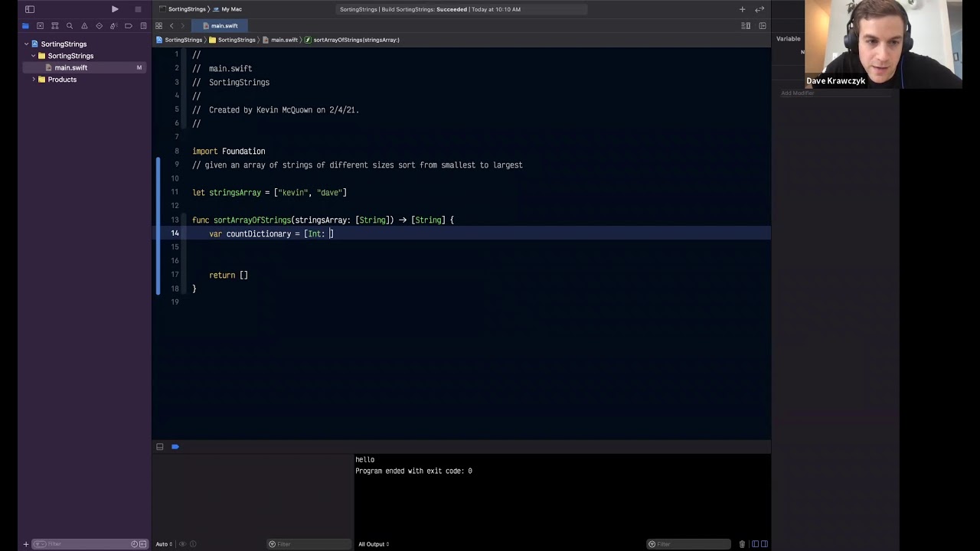The height and width of the screenshot is (551, 980).
Task: Click the func sortArrayOfStrings line
Action: point(323,220)
